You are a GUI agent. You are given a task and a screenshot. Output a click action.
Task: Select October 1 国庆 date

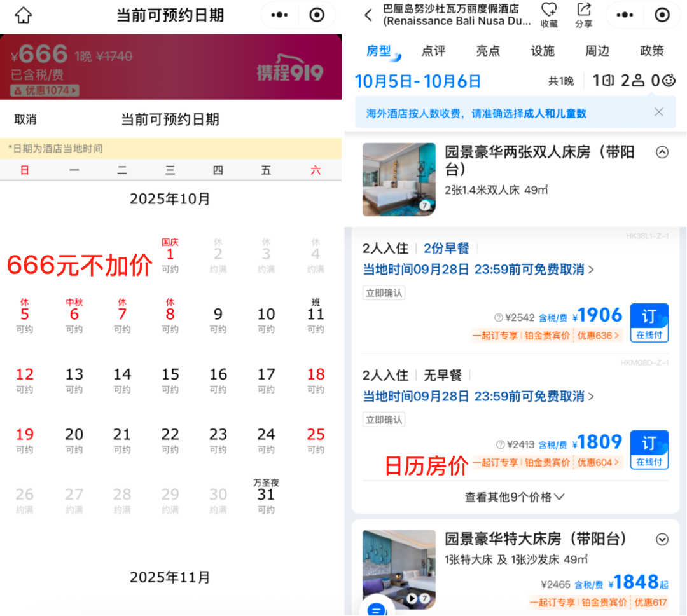click(x=170, y=256)
